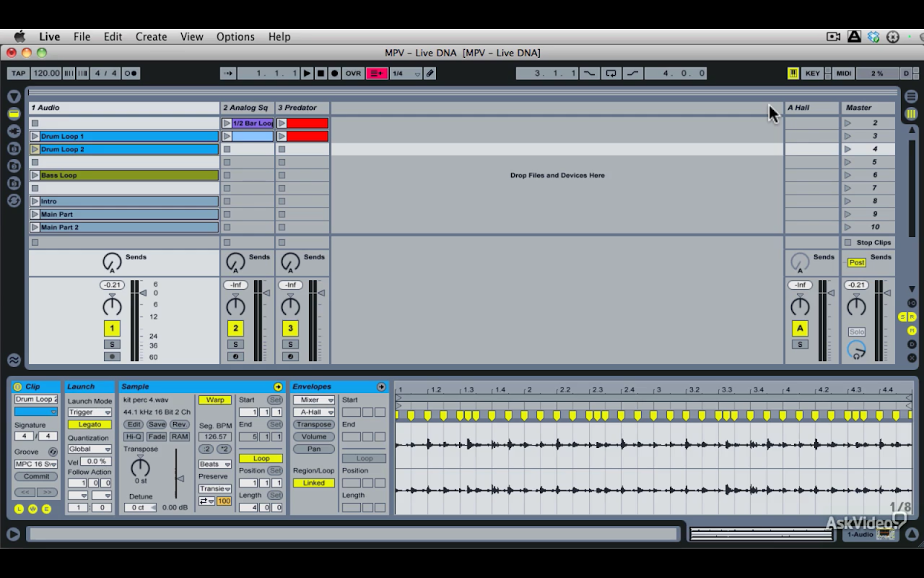Launch the Main Part 2 clip
The image size is (924, 578).
(35, 227)
